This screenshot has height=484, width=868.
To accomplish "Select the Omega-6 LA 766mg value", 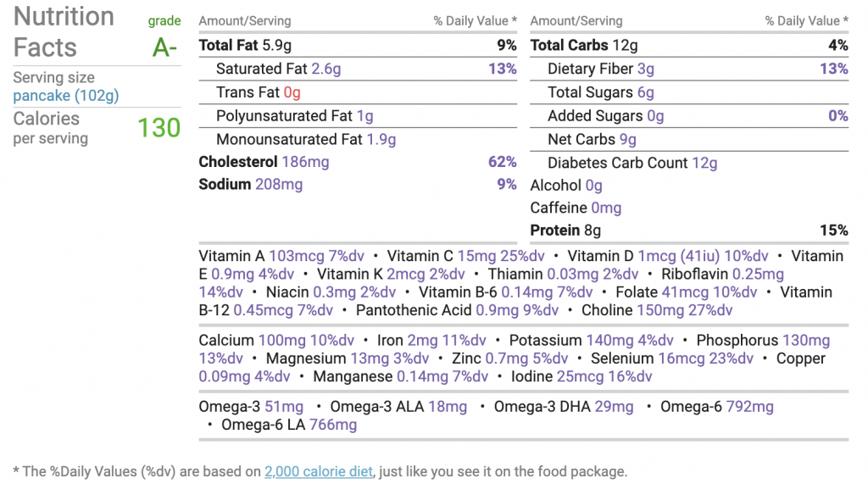I will [332, 425].
